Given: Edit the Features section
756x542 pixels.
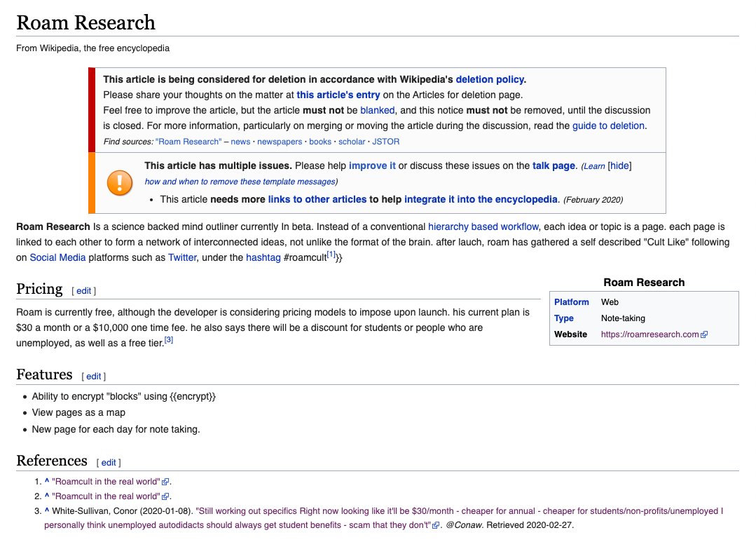Looking at the screenshot, I should (x=93, y=377).
